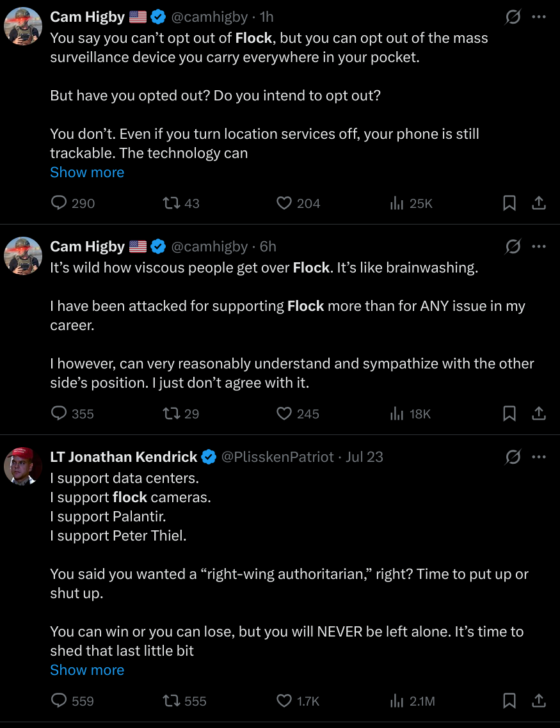View analytics showing 18K views
Viewport: 560px width, 728px height.
click(410, 414)
